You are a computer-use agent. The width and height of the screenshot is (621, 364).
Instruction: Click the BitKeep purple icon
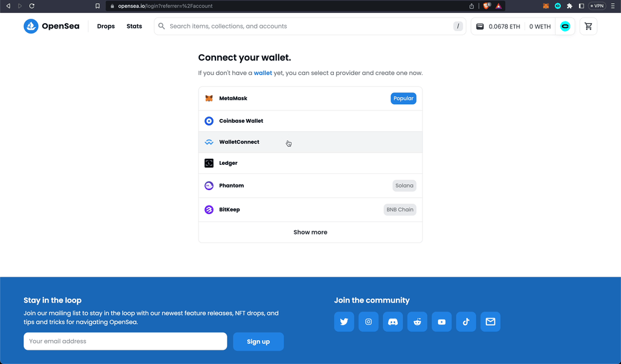point(209,209)
